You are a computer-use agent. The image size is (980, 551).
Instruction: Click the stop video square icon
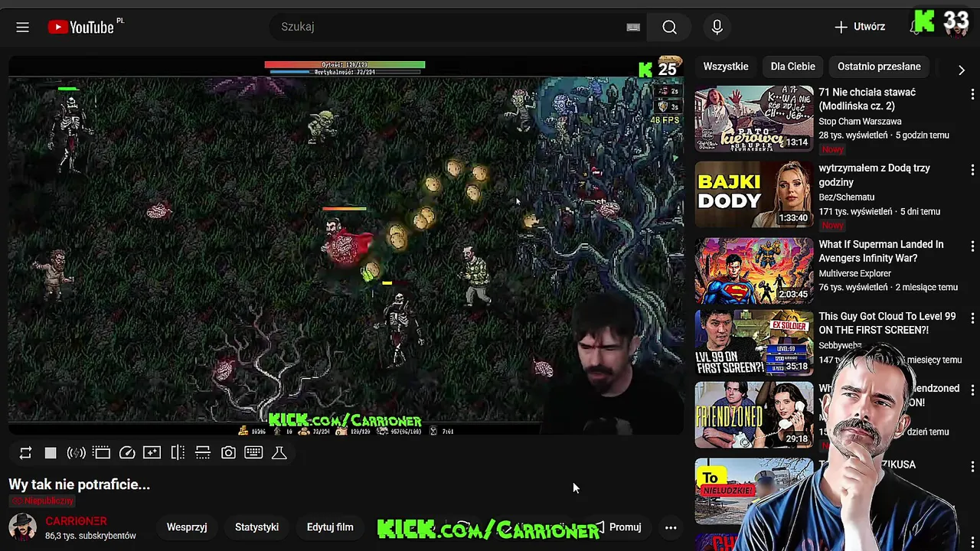tap(51, 453)
